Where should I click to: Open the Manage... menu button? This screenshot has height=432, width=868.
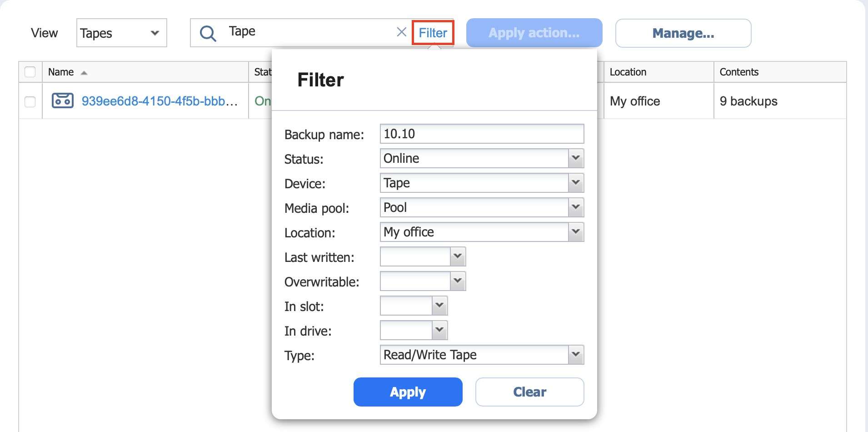click(x=683, y=33)
